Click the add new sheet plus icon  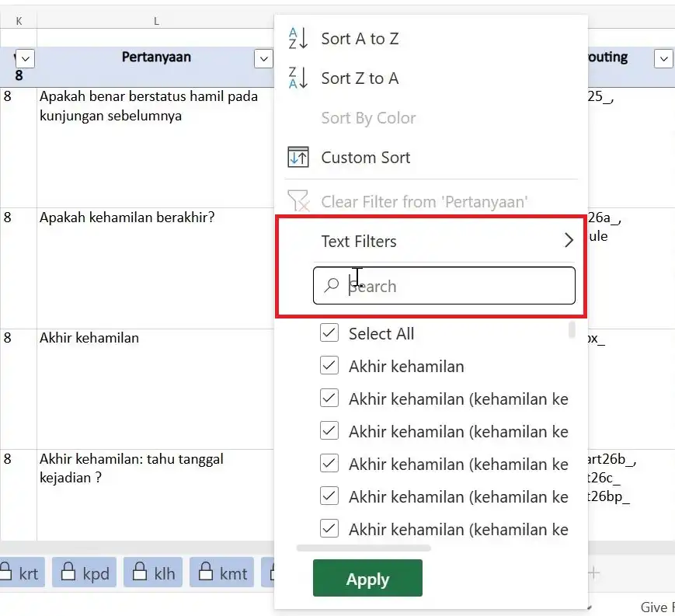tap(594, 573)
